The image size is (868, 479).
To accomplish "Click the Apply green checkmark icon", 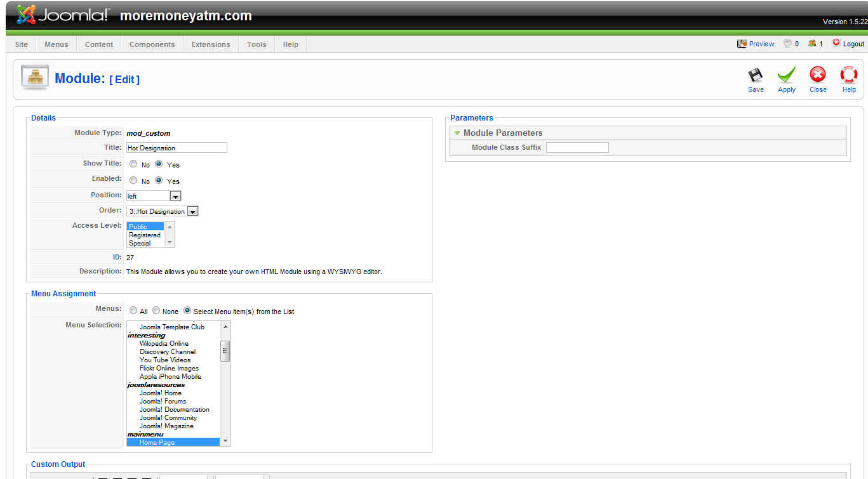I will point(787,75).
